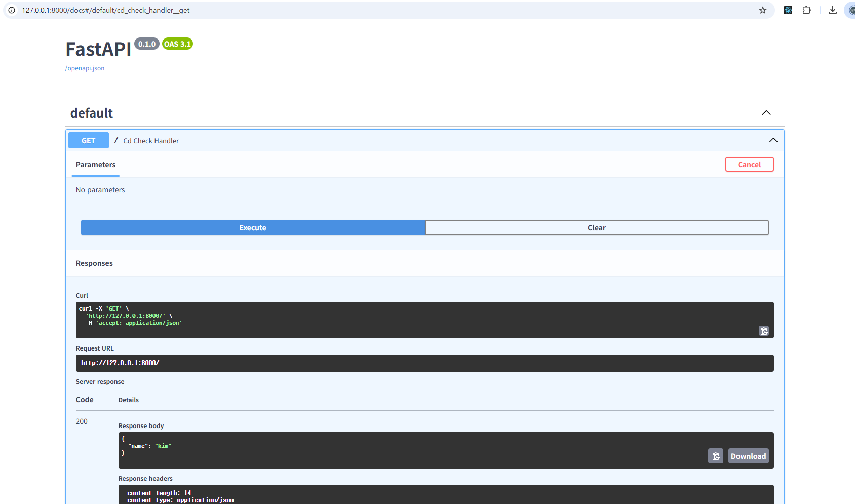
Task: Click the 0.1.0 version badge
Action: 147,44
